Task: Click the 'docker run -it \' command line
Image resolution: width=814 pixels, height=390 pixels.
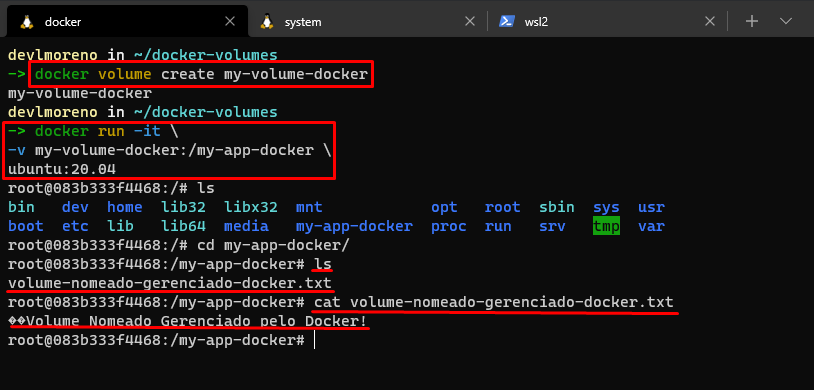Action: click(106, 131)
